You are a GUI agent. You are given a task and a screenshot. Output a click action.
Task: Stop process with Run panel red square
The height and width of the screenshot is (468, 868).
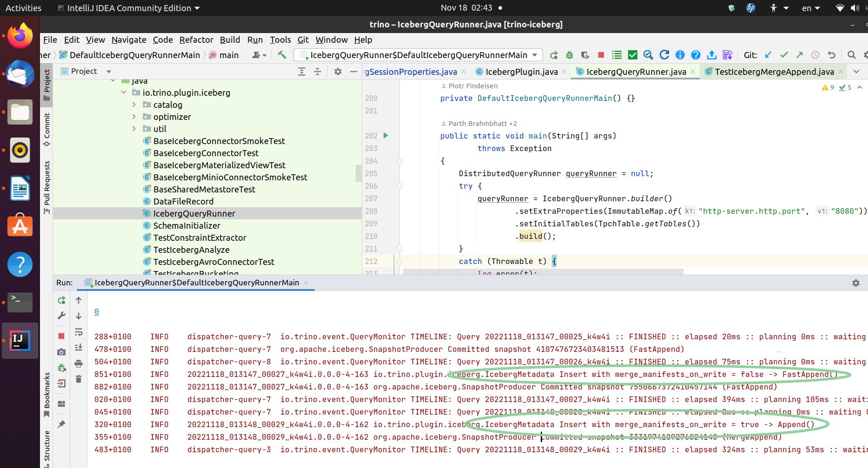click(61, 336)
